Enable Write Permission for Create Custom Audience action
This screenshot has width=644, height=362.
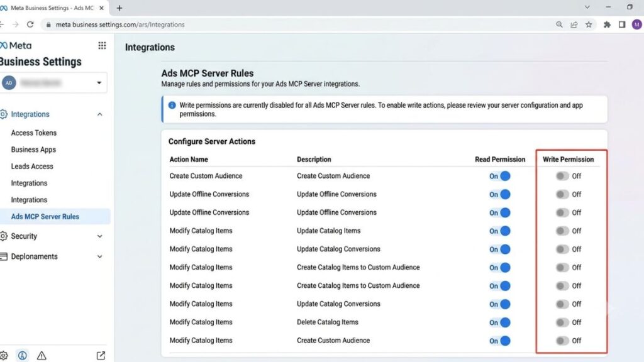tap(562, 176)
